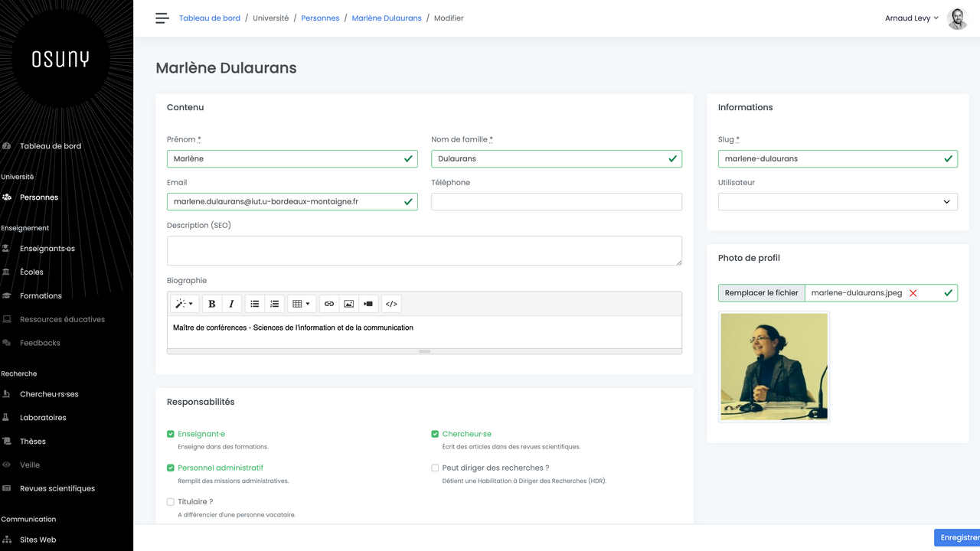Go to Formations in the sidebar
Viewport: 980px width, 551px height.
pos(41,295)
